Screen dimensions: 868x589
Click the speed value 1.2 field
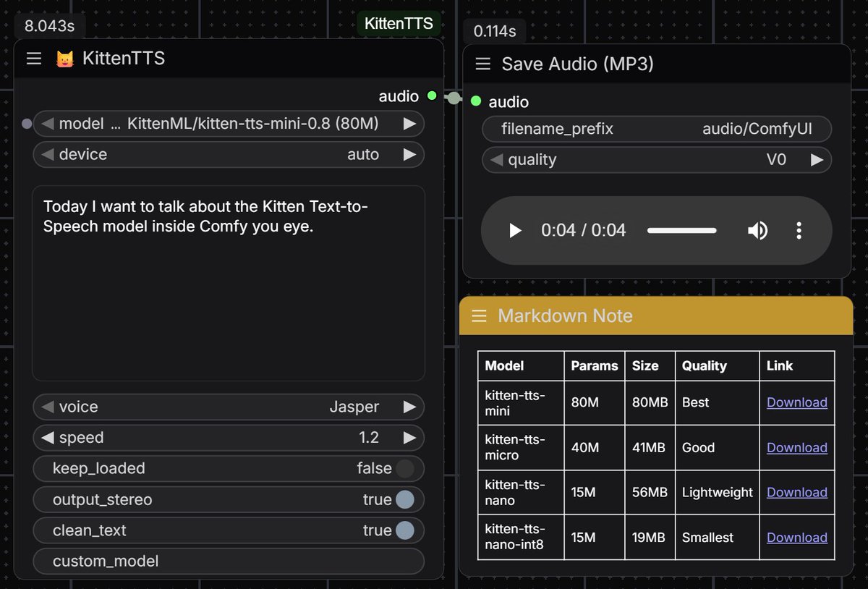(229, 438)
